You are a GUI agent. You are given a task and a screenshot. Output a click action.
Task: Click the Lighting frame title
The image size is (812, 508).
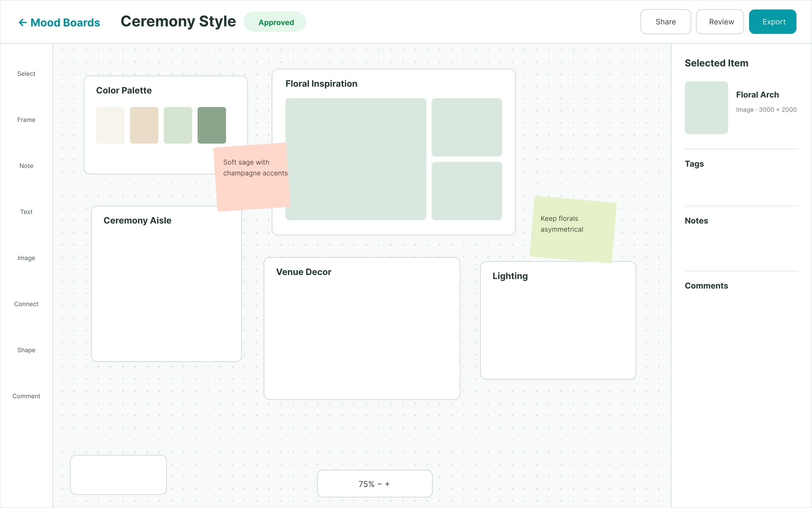(x=510, y=276)
